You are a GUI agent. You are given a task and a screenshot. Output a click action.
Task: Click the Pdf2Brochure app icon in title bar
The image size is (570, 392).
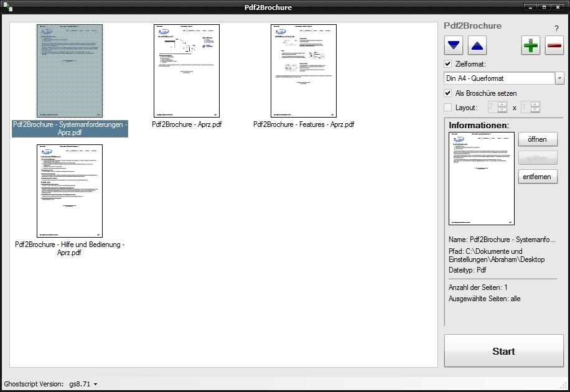pyautogui.click(x=8, y=7)
